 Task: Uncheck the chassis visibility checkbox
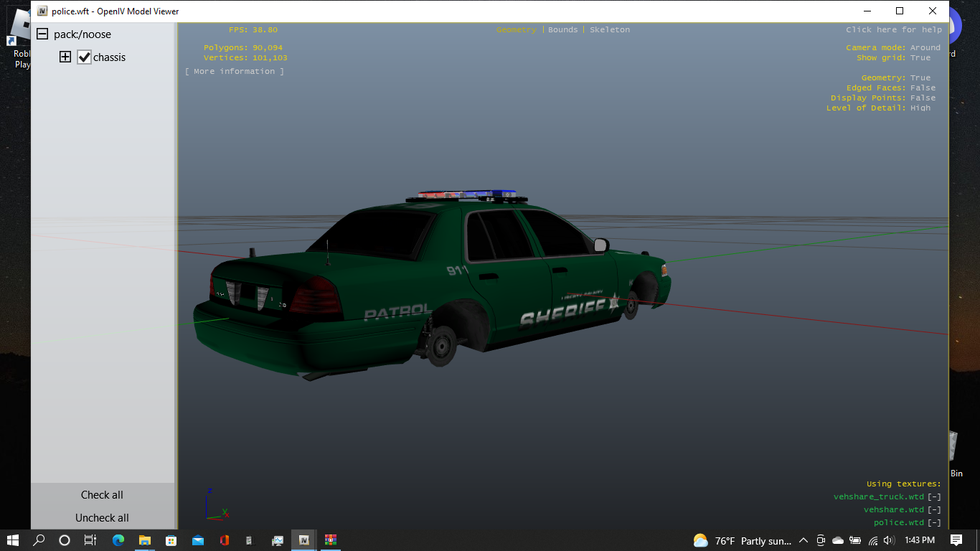[x=85, y=57]
